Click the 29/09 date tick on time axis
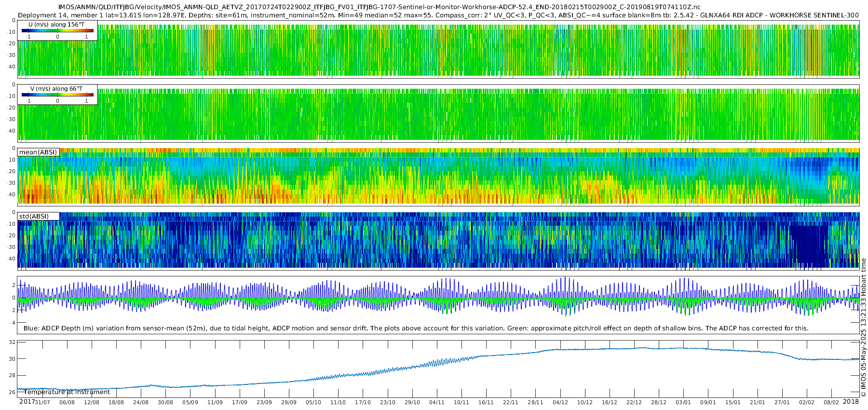Image resolution: width=868 pixels, height=410 pixels. (289, 402)
